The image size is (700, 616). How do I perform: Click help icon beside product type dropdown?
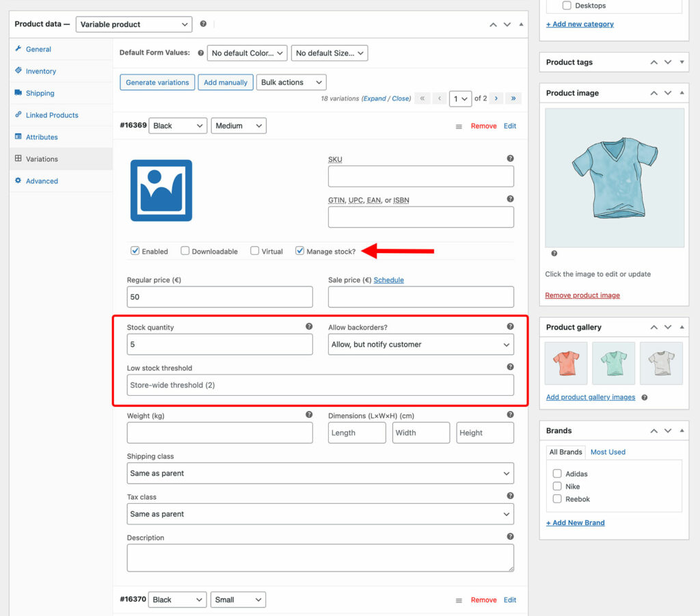click(x=203, y=24)
